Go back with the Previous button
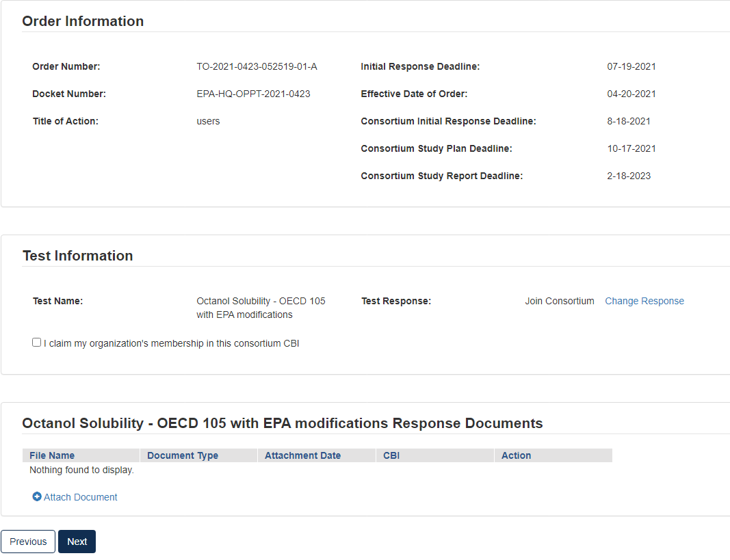Screen dimensions: 730x560 coord(28,542)
